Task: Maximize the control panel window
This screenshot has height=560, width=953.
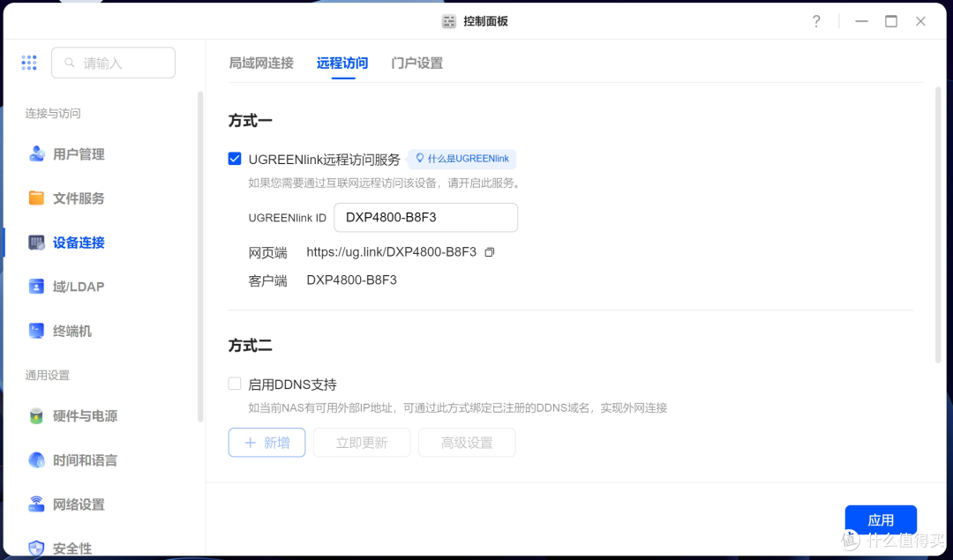Action: (x=891, y=21)
